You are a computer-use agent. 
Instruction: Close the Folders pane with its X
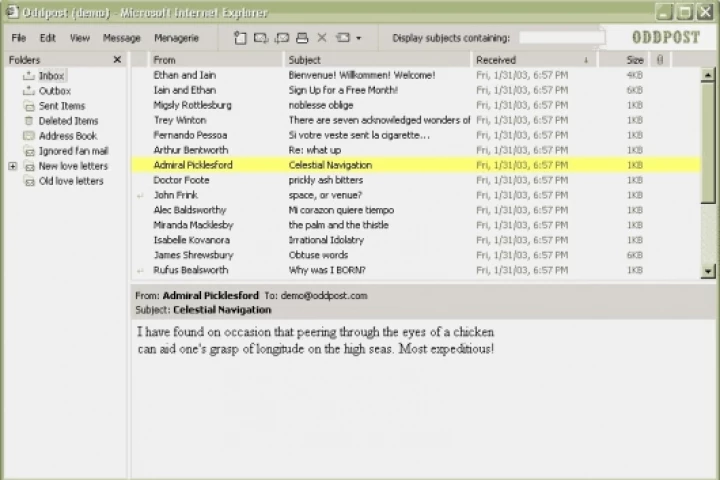tap(117, 59)
